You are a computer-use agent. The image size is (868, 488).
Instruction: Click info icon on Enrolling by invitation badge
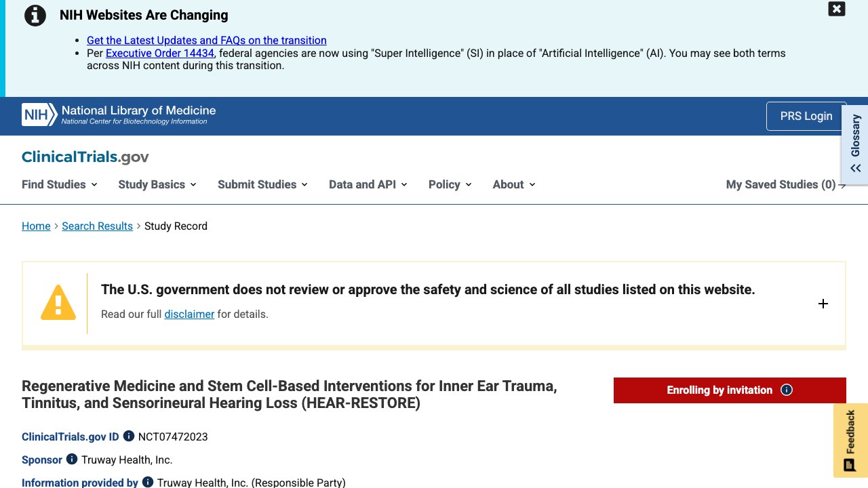787,390
